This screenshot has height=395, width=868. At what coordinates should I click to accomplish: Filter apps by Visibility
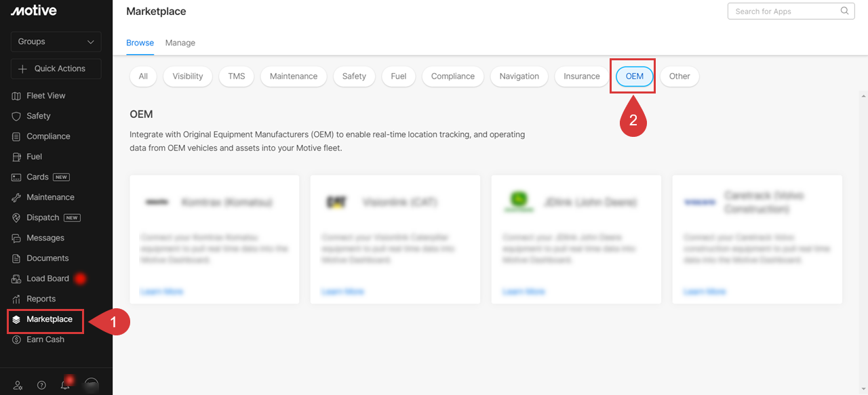(188, 77)
